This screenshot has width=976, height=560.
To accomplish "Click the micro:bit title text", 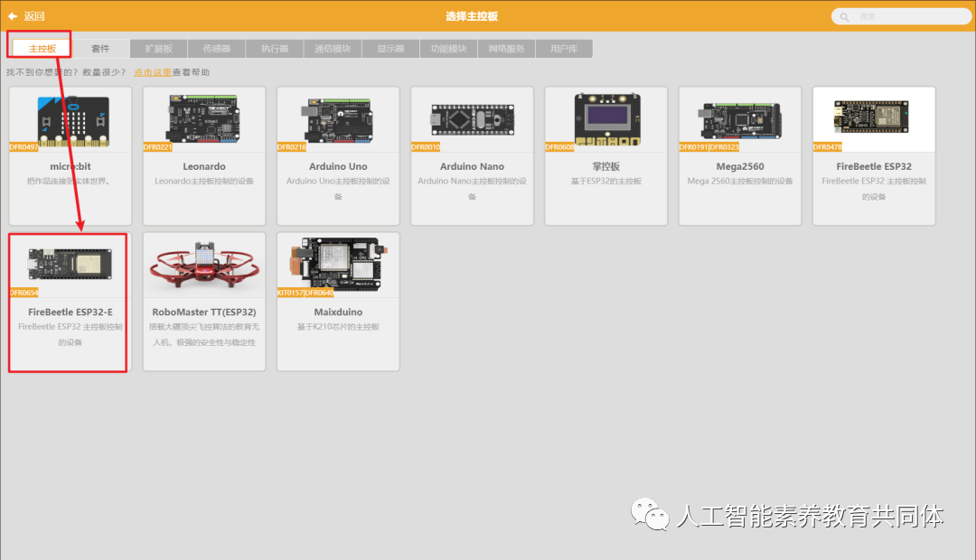I will 70,166.
